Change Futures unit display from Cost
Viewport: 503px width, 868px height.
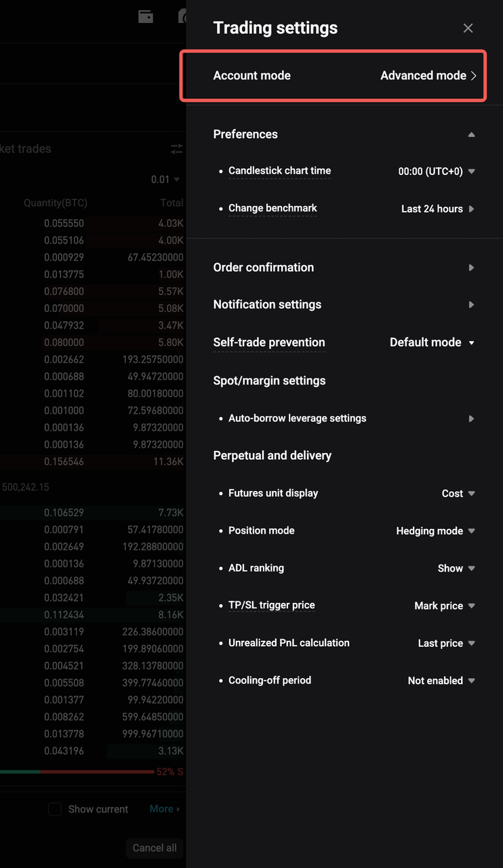click(x=458, y=493)
